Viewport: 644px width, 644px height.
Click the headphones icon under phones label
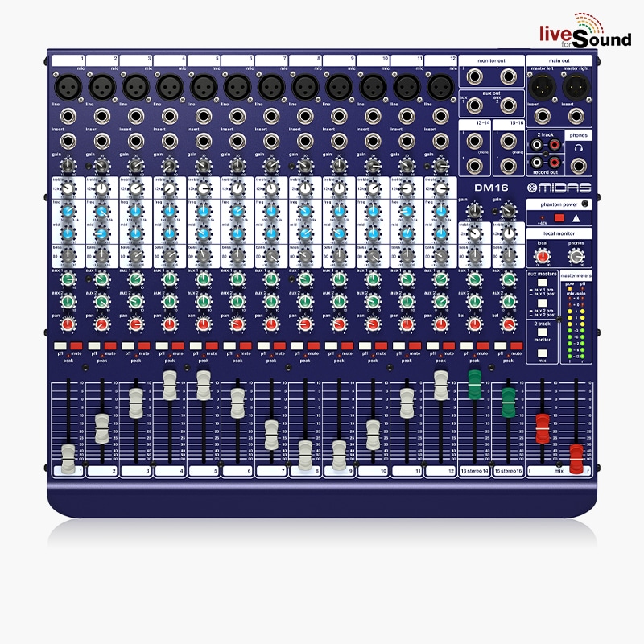click(x=579, y=148)
